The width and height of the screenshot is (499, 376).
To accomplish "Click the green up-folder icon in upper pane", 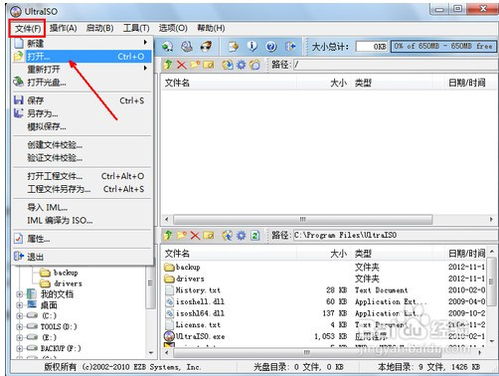I will pos(168,64).
